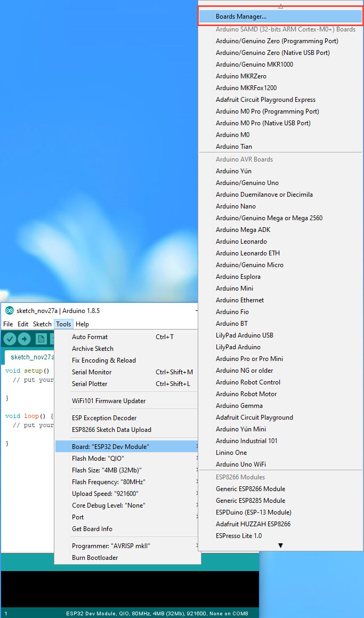Select Arduino/Genuino Zero (Programming Port)
This screenshot has height=618, width=364.
280,41
